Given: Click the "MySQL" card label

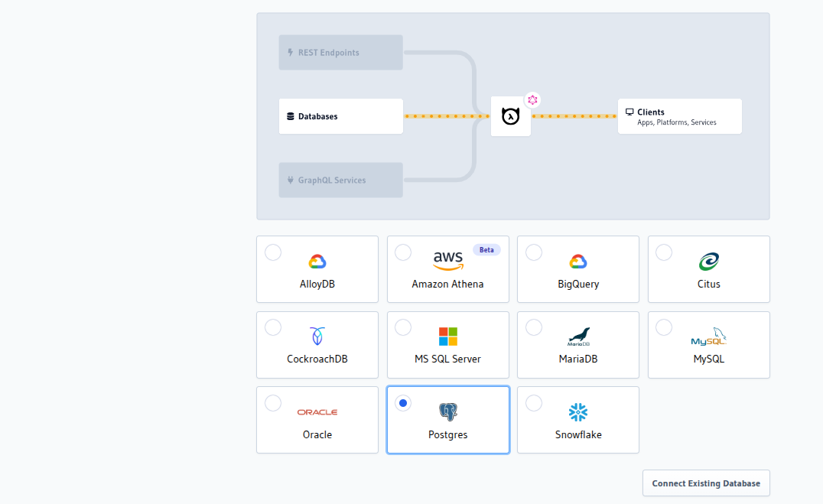Looking at the screenshot, I should 708,359.
